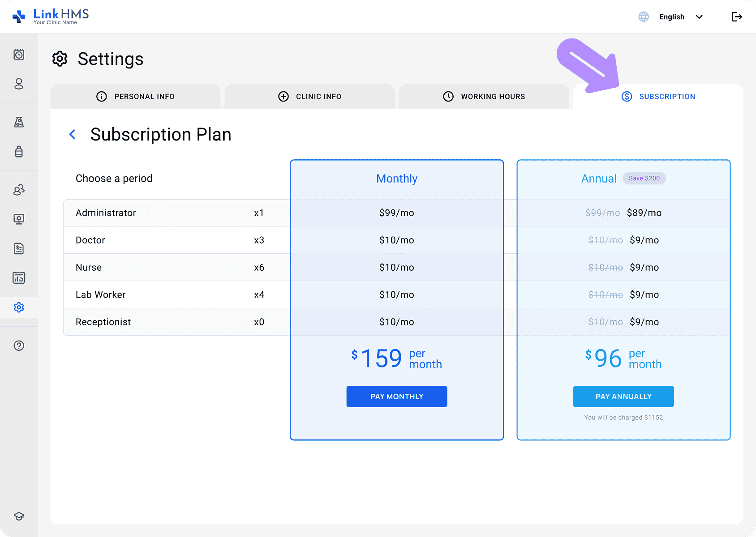The width and height of the screenshot is (756, 537).
Task: Select the patients icon in the sidebar
Action: [19, 84]
